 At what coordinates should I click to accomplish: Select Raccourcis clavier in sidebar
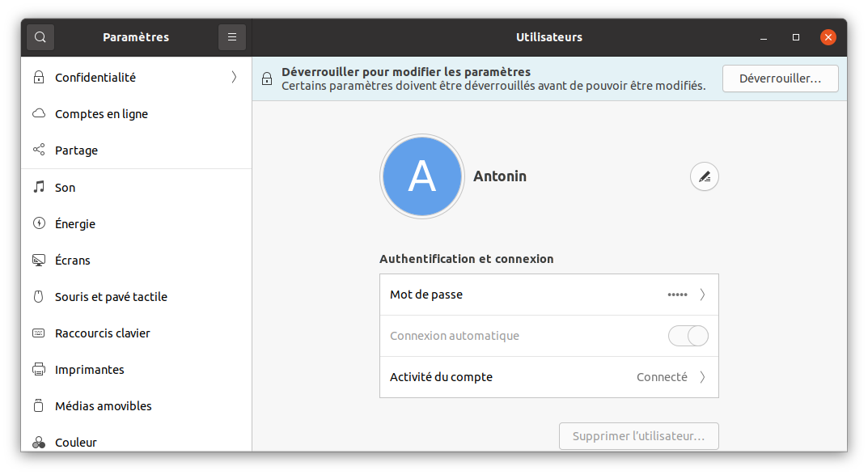[103, 333]
